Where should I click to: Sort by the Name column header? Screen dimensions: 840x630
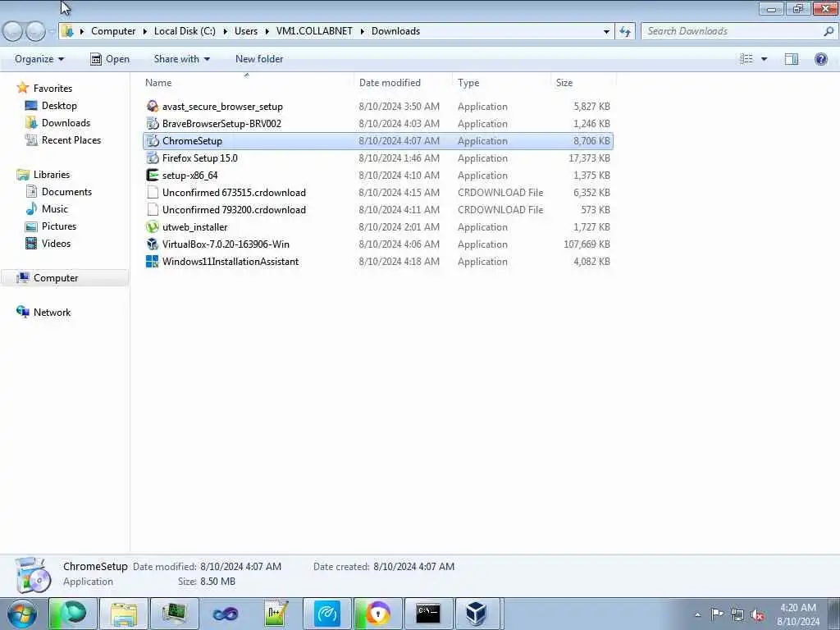pyautogui.click(x=246, y=83)
